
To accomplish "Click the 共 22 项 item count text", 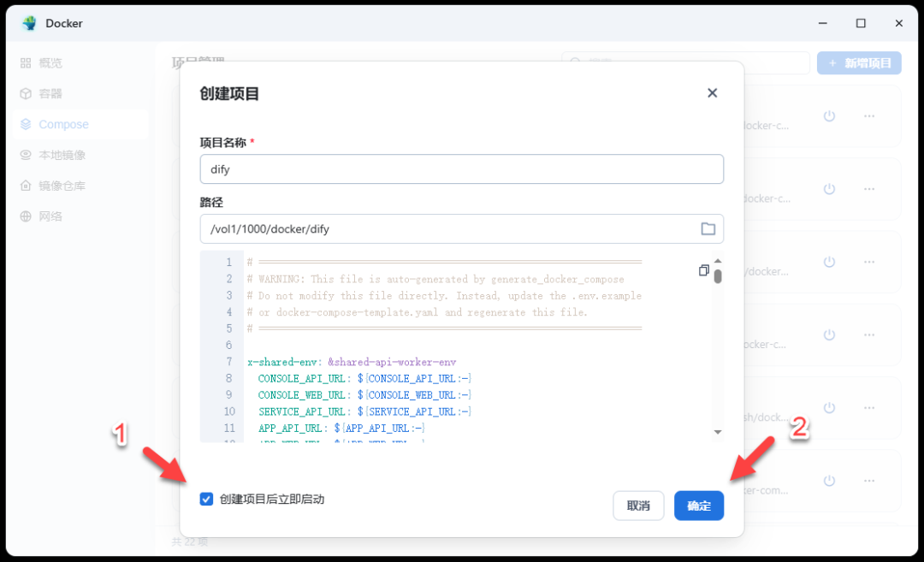I will pos(189,541).
